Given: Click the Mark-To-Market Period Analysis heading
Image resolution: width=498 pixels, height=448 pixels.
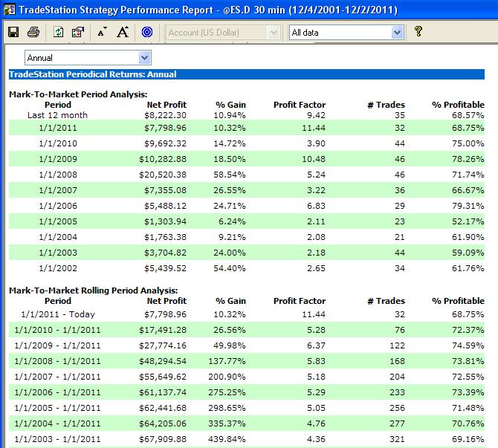Looking at the screenshot, I should coord(78,94).
